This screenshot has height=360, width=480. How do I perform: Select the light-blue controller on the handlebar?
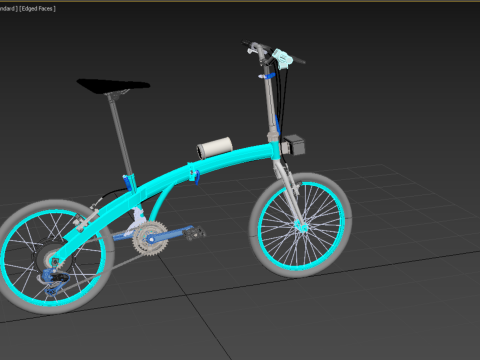point(282,59)
